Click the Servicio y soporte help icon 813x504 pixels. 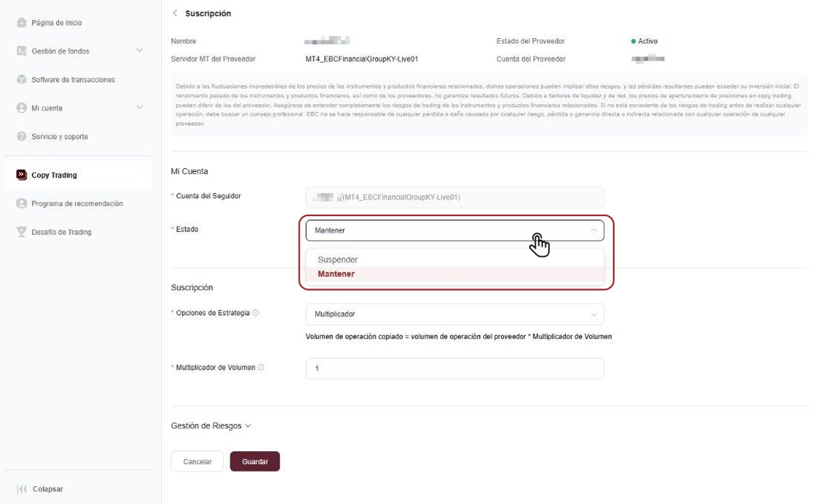pyautogui.click(x=21, y=136)
